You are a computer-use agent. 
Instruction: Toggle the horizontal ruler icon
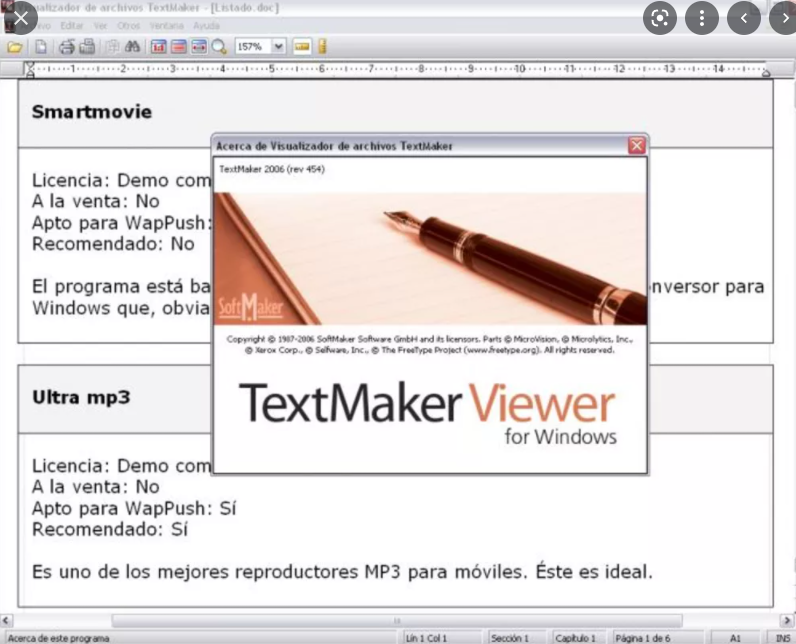click(x=302, y=47)
